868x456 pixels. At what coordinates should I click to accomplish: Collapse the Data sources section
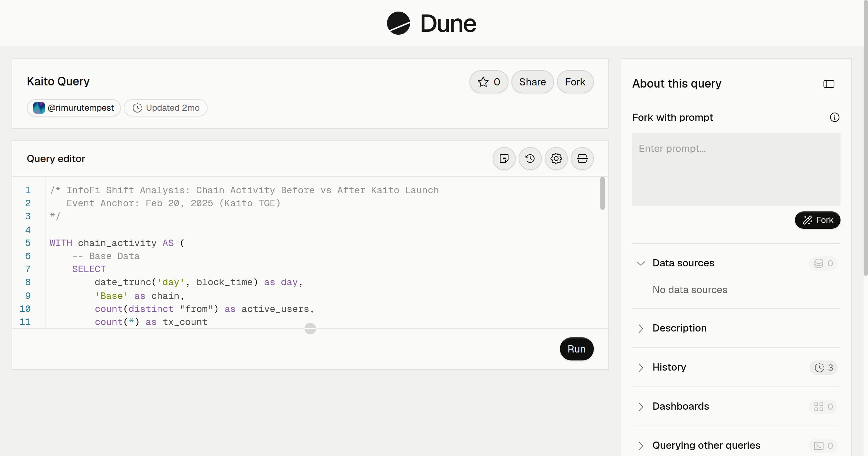pyautogui.click(x=641, y=263)
